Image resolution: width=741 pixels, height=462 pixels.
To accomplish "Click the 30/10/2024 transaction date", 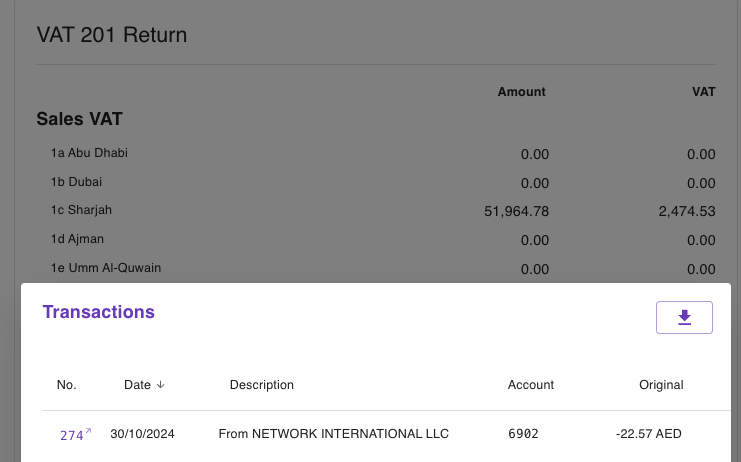I will coord(143,434).
